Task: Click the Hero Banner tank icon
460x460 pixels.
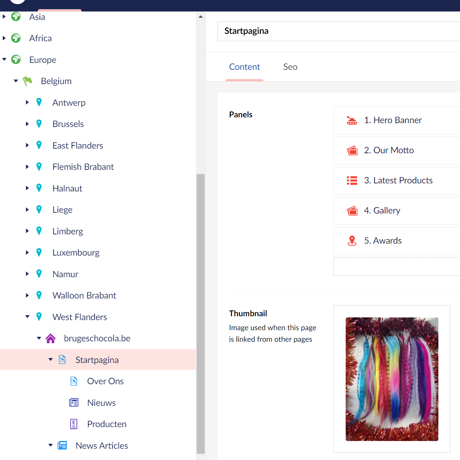Action: pyautogui.click(x=352, y=120)
